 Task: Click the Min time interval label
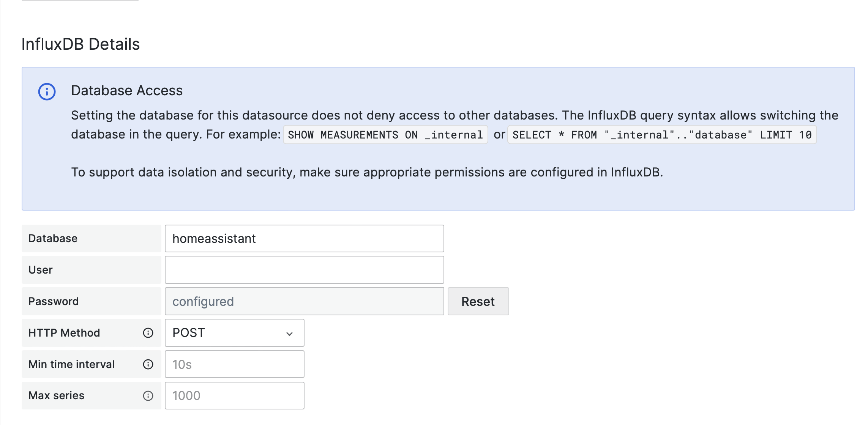click(71, 364)
